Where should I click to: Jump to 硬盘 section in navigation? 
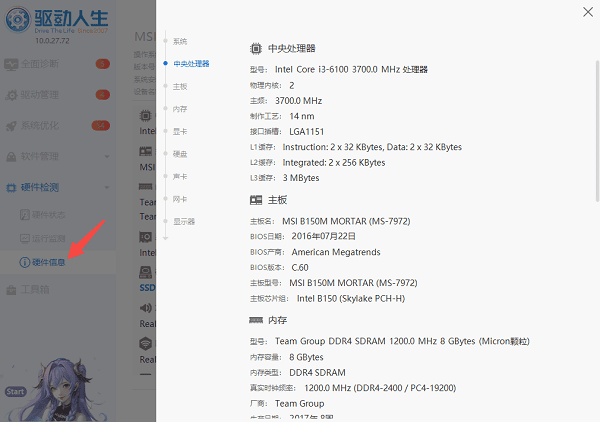[180, 154]
